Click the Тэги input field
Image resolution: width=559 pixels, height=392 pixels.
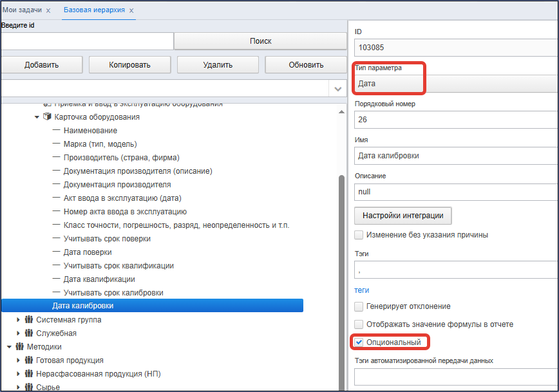457,270
